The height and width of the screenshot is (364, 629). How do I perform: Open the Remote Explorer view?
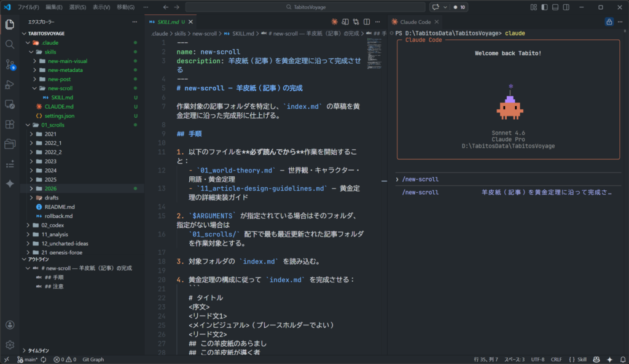(10, 104)
